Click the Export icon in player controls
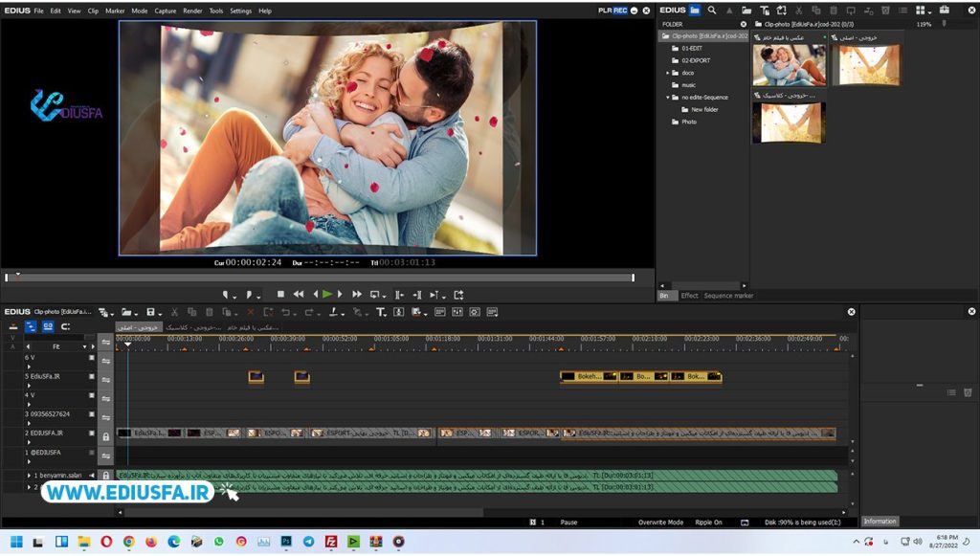The height and width of the screenshot is (556, 980). pyautogui.click(x=458, y=294)
